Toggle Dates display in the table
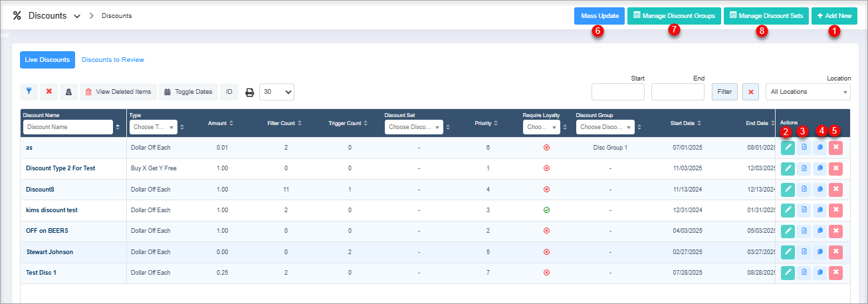The image size is (868, 304). coord(188,92)
